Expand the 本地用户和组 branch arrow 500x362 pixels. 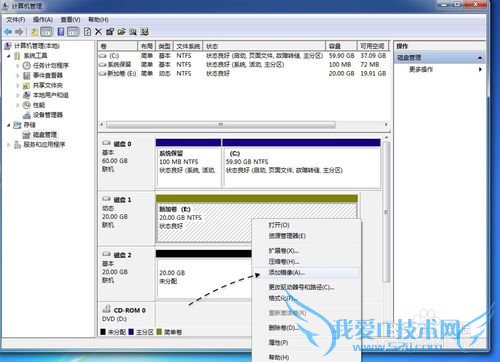(x=18, y=95)
